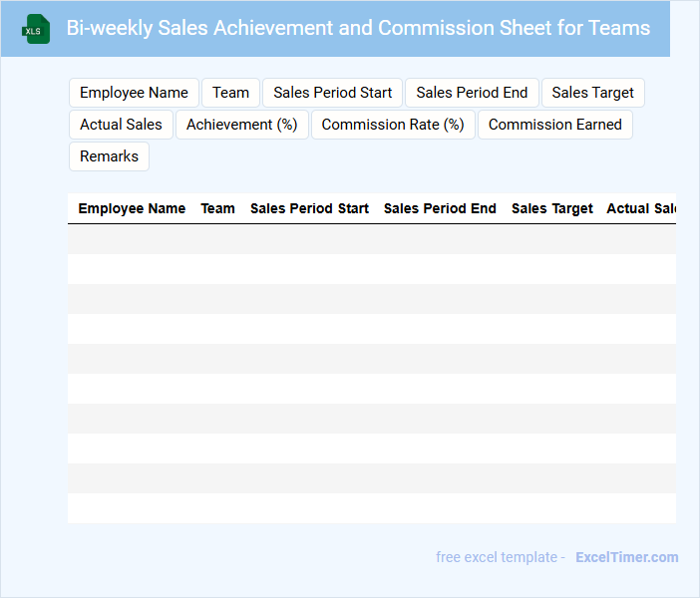Click the first empty table row
This screenshot has width=700, height=598.
pos(371,239)
